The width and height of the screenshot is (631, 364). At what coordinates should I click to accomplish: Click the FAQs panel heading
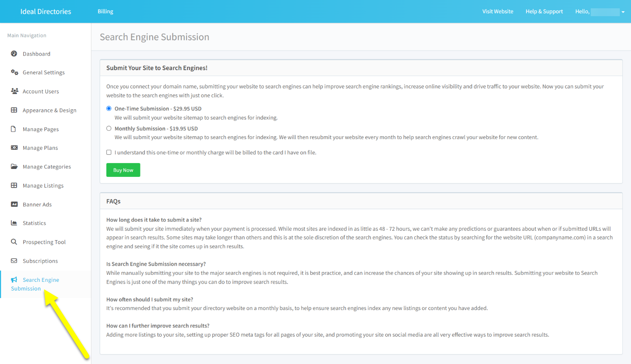(x=113, y=201)
